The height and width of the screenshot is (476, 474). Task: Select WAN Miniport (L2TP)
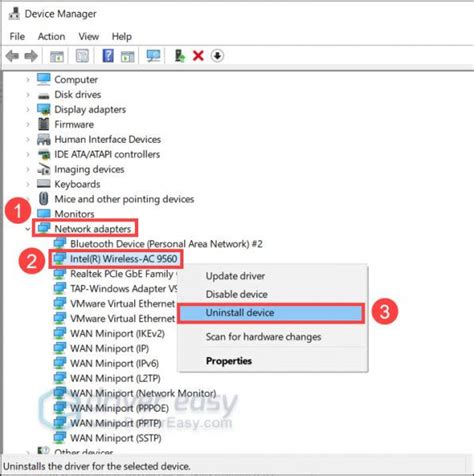(115, 378)
